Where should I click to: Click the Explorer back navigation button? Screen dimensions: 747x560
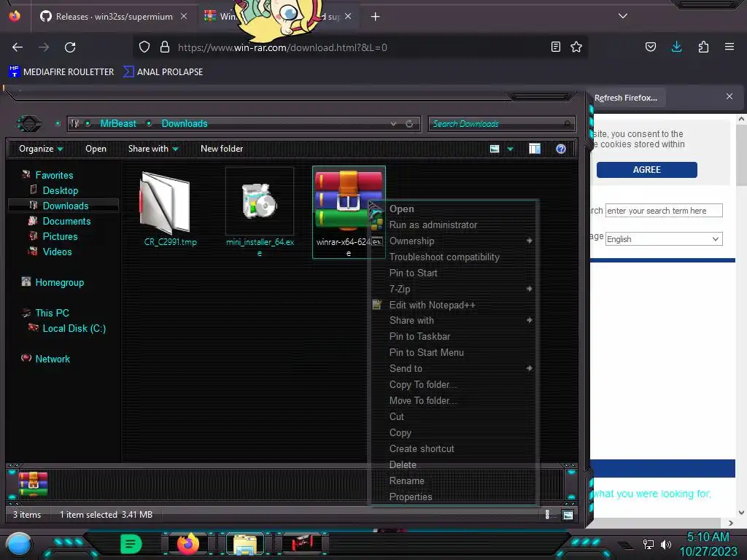click(x=28, y=124)
